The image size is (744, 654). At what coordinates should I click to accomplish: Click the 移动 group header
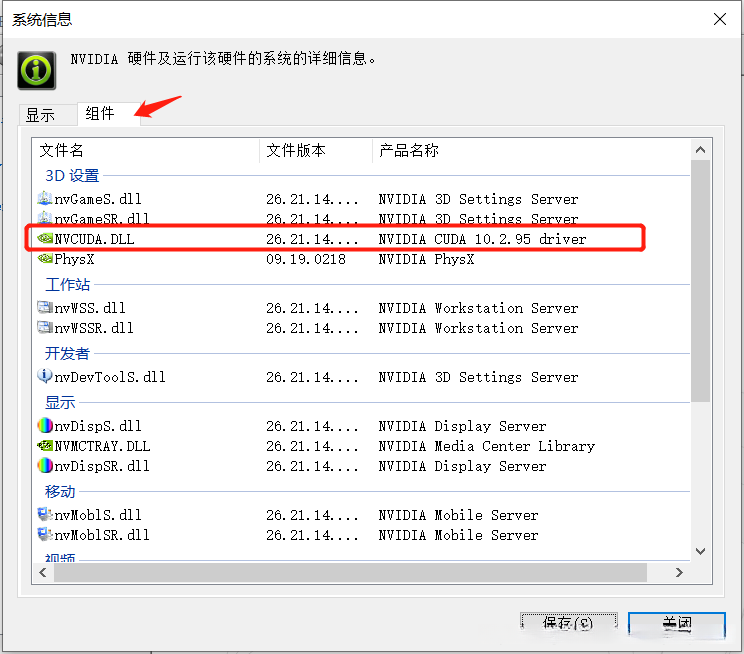(x=60, y=492)
